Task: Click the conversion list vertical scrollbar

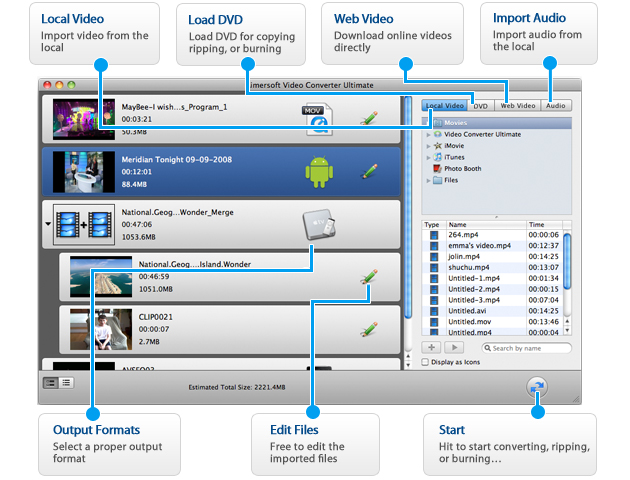Action: (x=408, y=207)
